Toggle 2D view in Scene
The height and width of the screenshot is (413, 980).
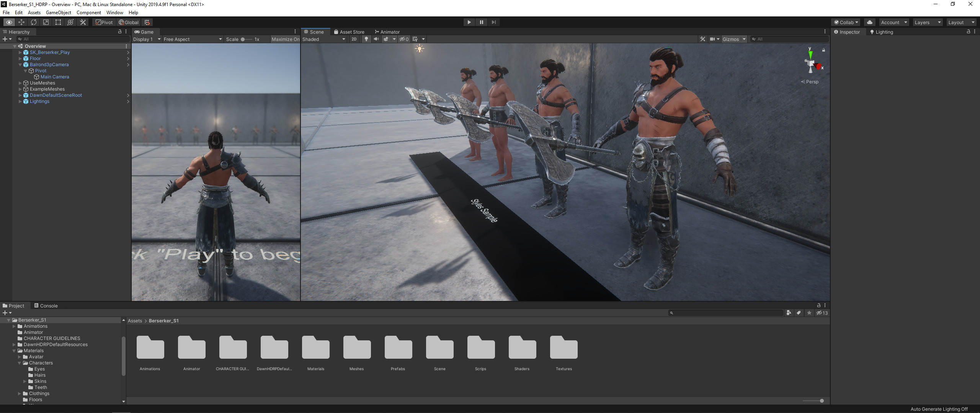tap(354, 39)
